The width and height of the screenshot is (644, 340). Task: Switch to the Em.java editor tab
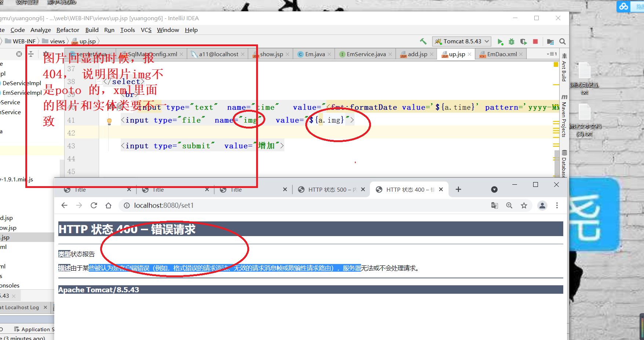pos(315,54)
